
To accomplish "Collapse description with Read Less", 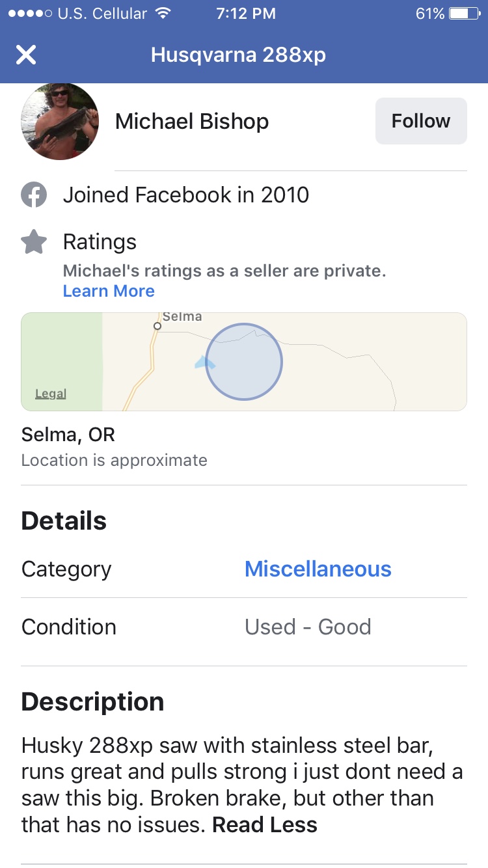I will 265,825.
